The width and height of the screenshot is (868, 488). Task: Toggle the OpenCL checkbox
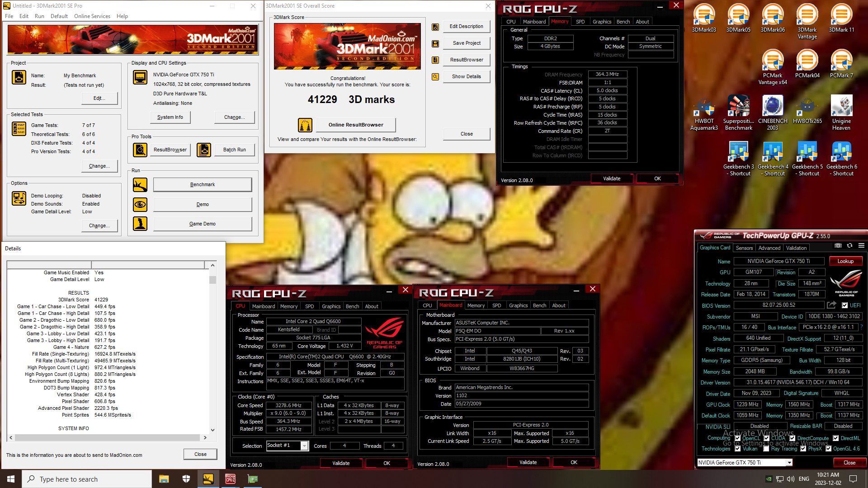(x=737, y=438)
